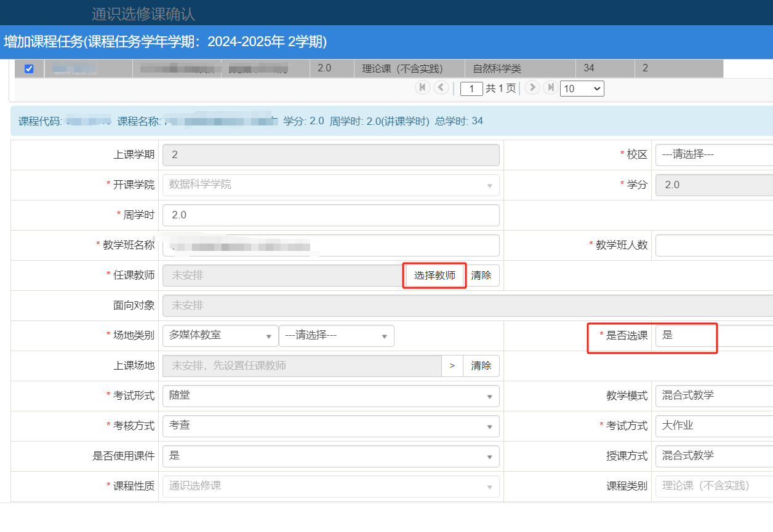Open the 考核方式 考查 dropdown
773x532 pixels.
[x=330, y=426]
